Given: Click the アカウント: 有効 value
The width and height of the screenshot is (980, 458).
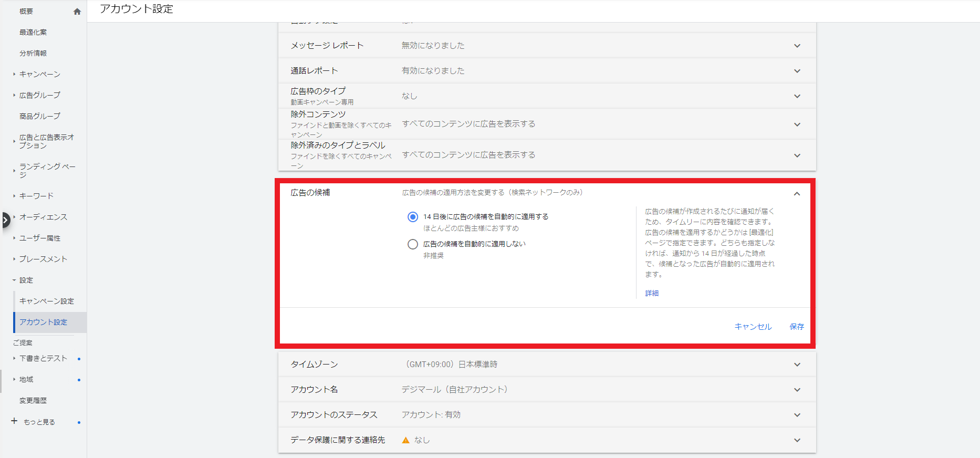Looking at the screenshot, I should click(431, 415).
